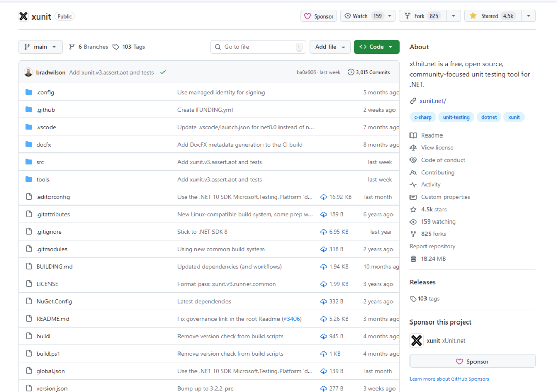Click the tools folder icon
The image size is (557, 392).
pyautogui.click(x=29, y=179)
